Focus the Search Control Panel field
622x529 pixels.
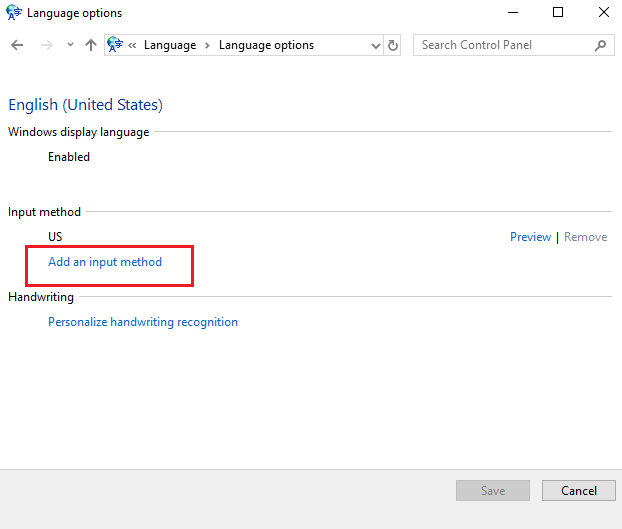coord(503,45)
